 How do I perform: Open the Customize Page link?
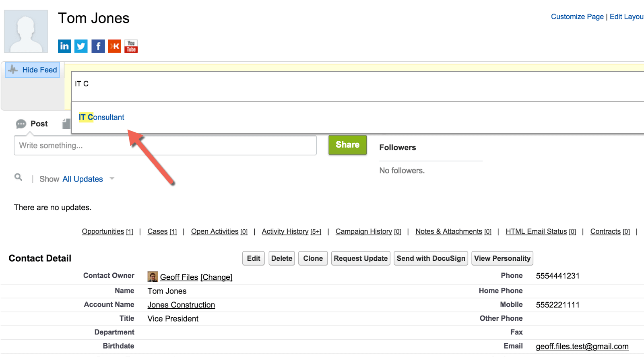[x=577, y=17]
